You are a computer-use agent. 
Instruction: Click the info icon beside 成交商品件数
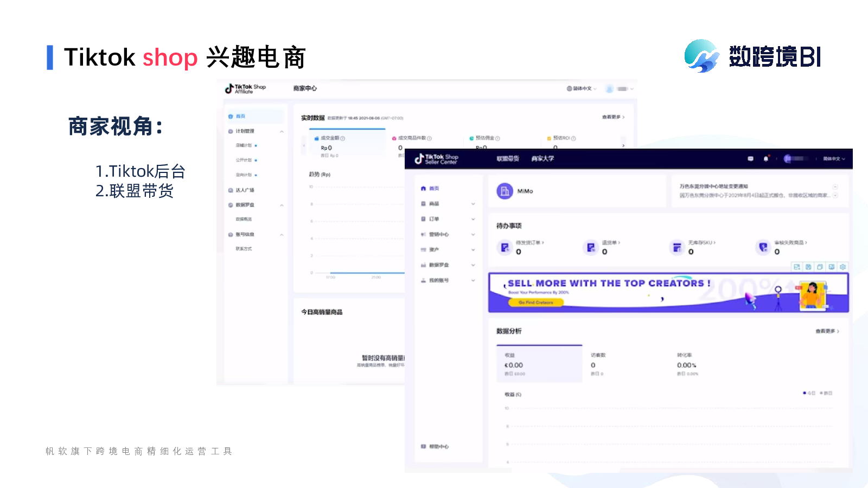pyautogui.click(x=429, y=138)
